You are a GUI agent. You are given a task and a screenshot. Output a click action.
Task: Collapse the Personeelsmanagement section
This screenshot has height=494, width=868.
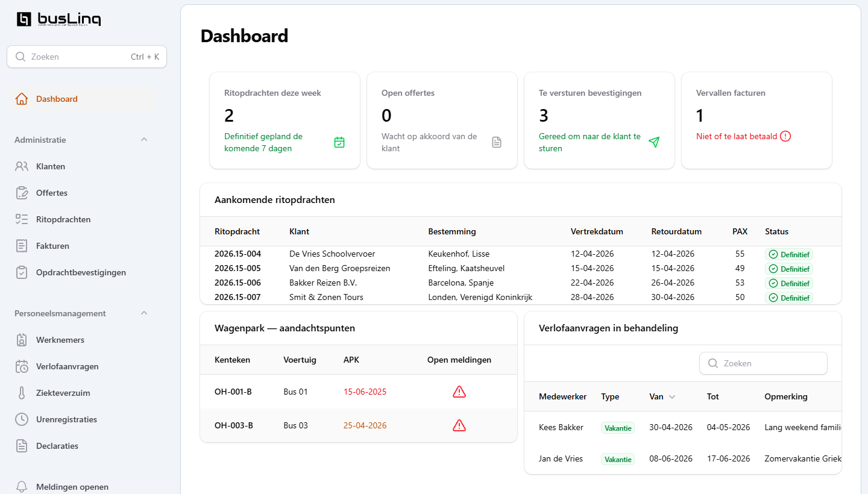tap(143, 313)
